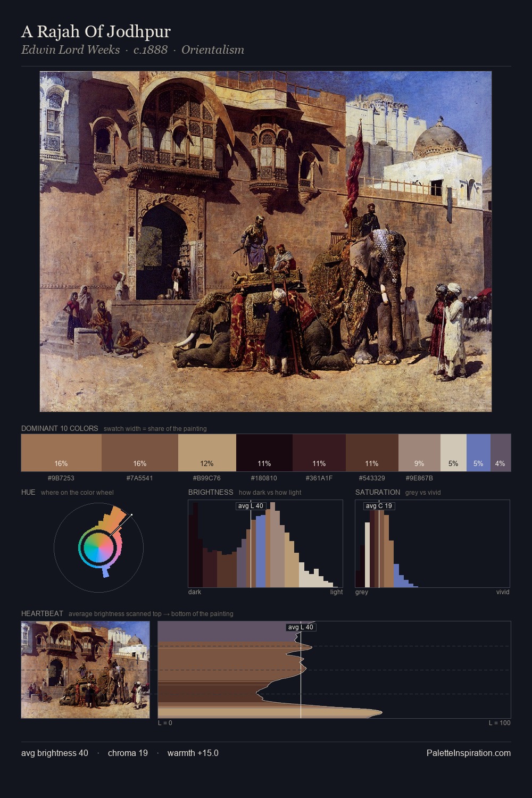Click the blue 5% swatch

[478, 453]
